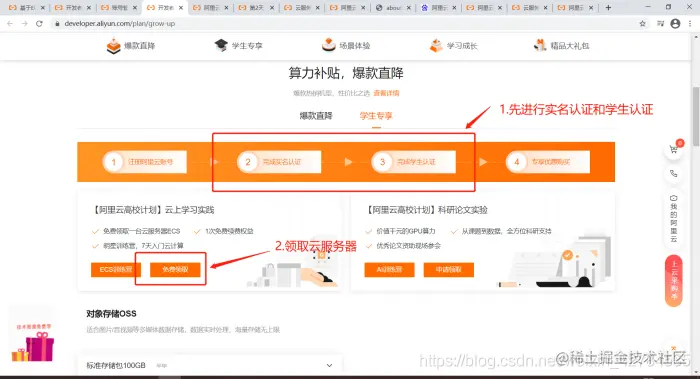The image size is (700, 379).
Task: Click the phone contact icon on right sidebar
Action: (674, 174)
